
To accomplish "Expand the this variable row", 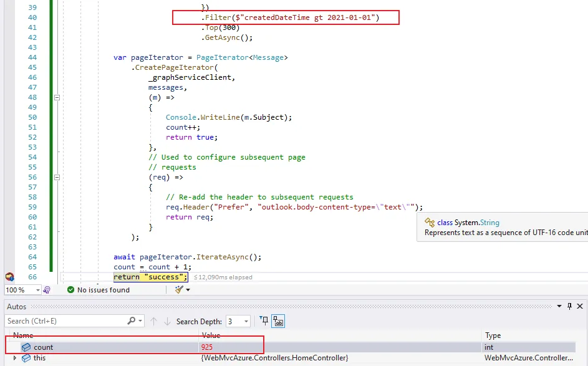I will click(x=14, y=358).
